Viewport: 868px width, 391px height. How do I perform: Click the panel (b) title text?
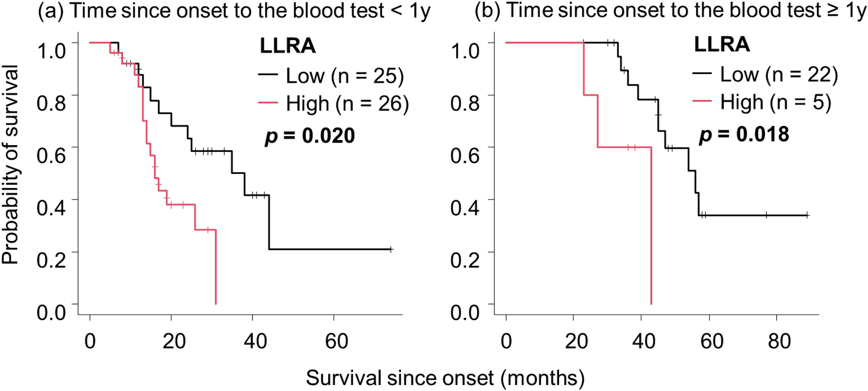[670, 11]
